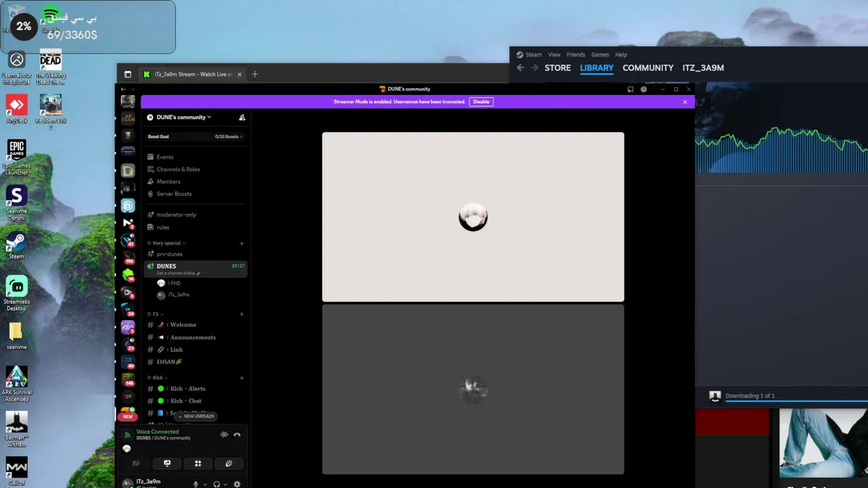The width and height of the screenshot is (868, 488).
Task: Expand microphone input options arrow
Action: 205,485
